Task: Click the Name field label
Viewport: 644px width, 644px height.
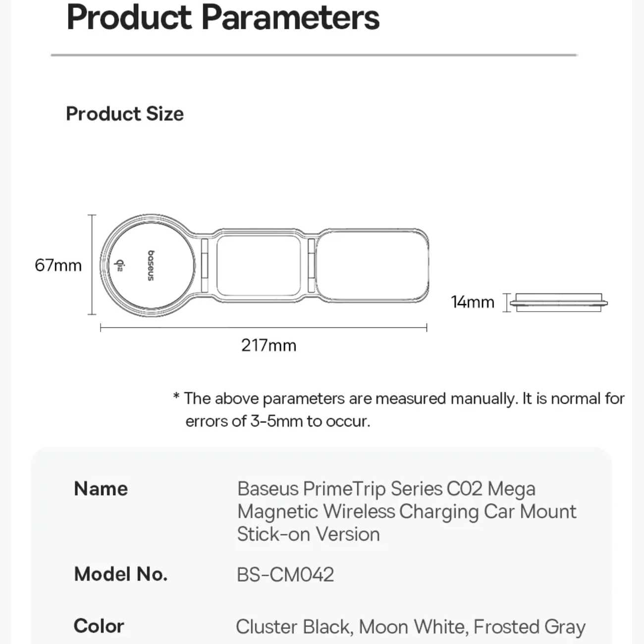Action: [x=101, y=489]
